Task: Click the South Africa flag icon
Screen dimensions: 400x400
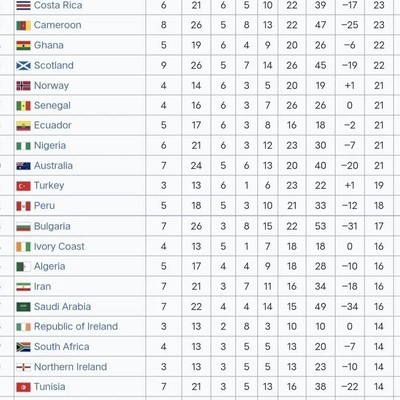Action: 23,347
